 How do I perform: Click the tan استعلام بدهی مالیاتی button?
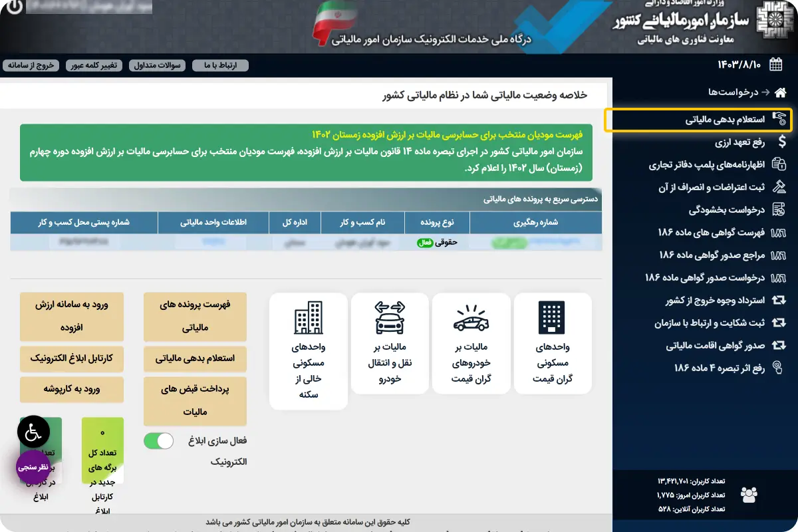tap(195, 358)
